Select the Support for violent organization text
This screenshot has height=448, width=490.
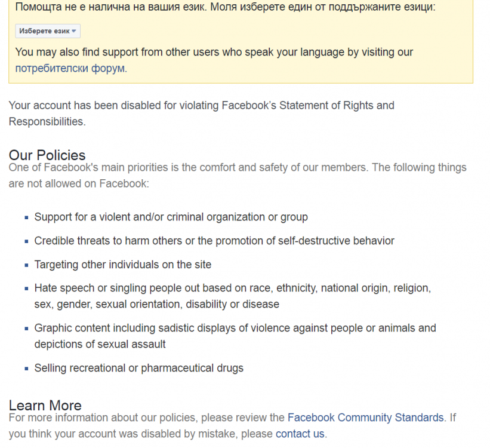coord(171,217)
